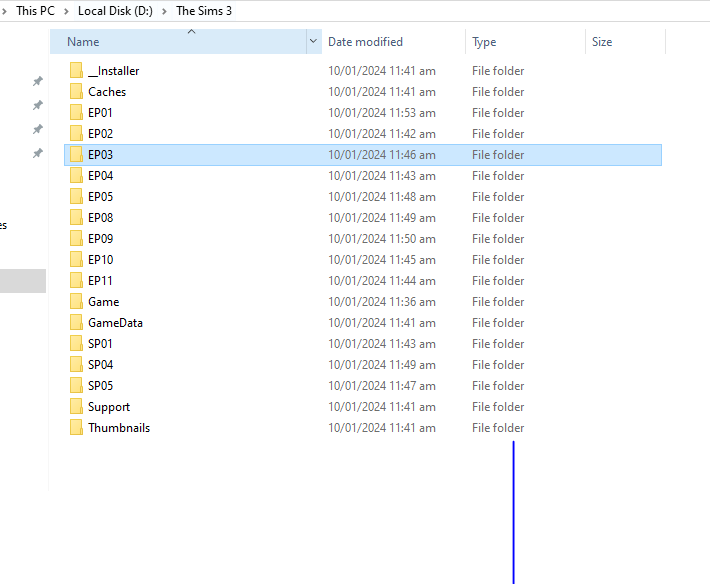Click the date 10/01/2024 11:44 am
The image size is (710, 584).
(x=382, y=281)
